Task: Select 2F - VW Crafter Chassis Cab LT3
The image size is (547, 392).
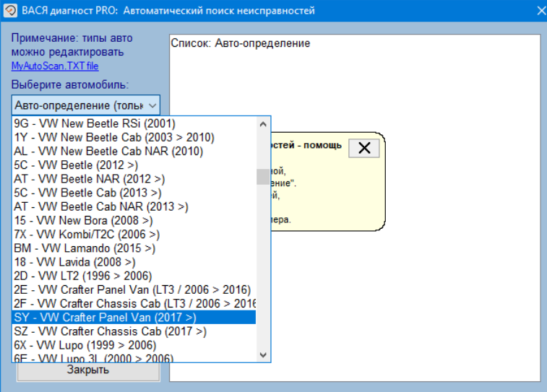Action: pos(134,303)
